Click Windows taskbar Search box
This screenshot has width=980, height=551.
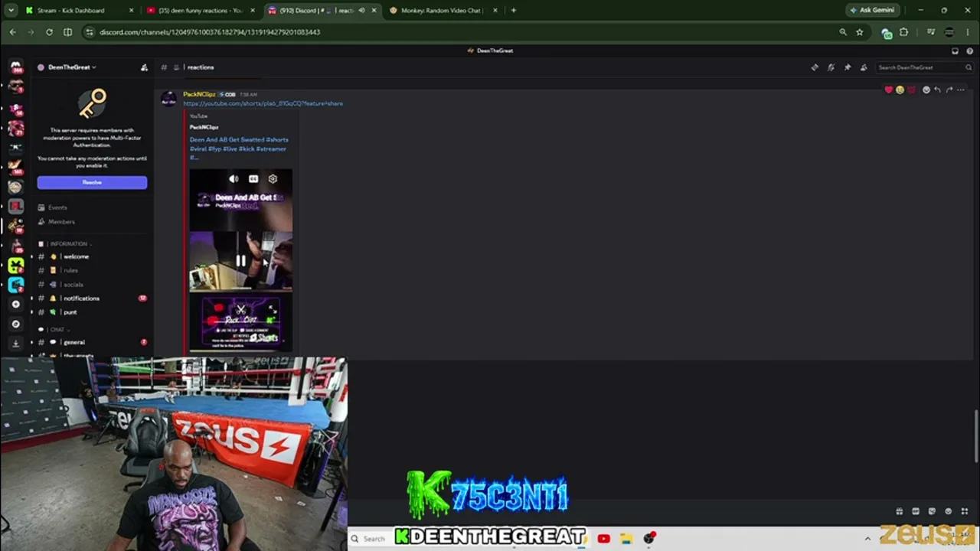369,539
